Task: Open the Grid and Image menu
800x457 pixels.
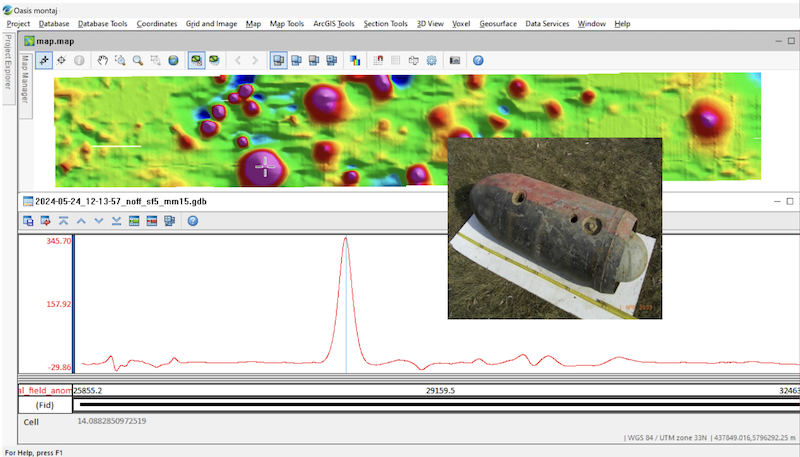Action: [211, 23]
